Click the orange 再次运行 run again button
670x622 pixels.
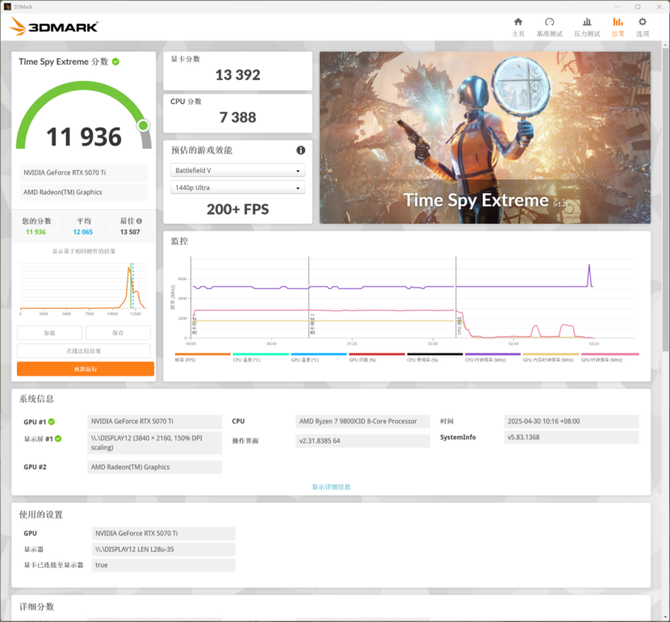(85, 369)
